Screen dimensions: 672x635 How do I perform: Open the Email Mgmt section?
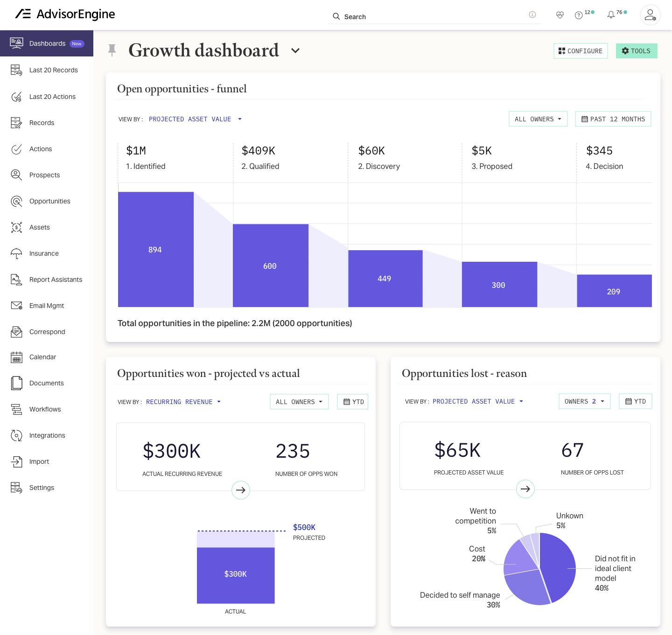46,306
